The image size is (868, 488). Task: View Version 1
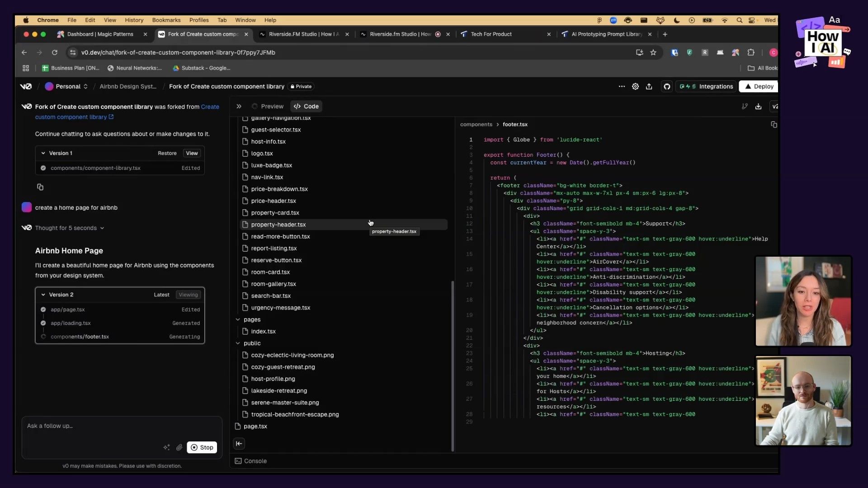[x=192, y=153]
